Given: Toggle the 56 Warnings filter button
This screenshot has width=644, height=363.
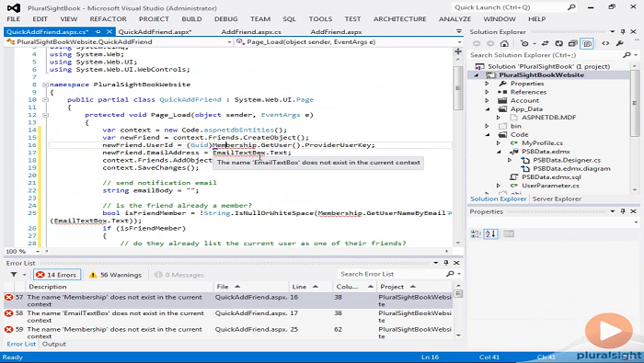Looking at the screenshot, I should pyautogui.click(x=115, y=275).
